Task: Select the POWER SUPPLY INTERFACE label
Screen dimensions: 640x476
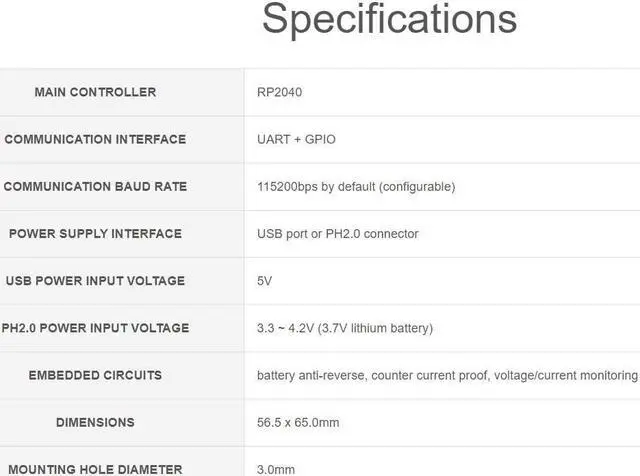Action: 95,233
